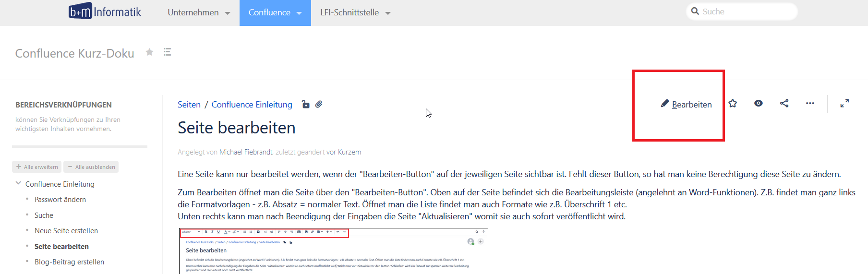Click the b+m Informatik logo
Screen dimensions: 868x274
click(105, 11)
